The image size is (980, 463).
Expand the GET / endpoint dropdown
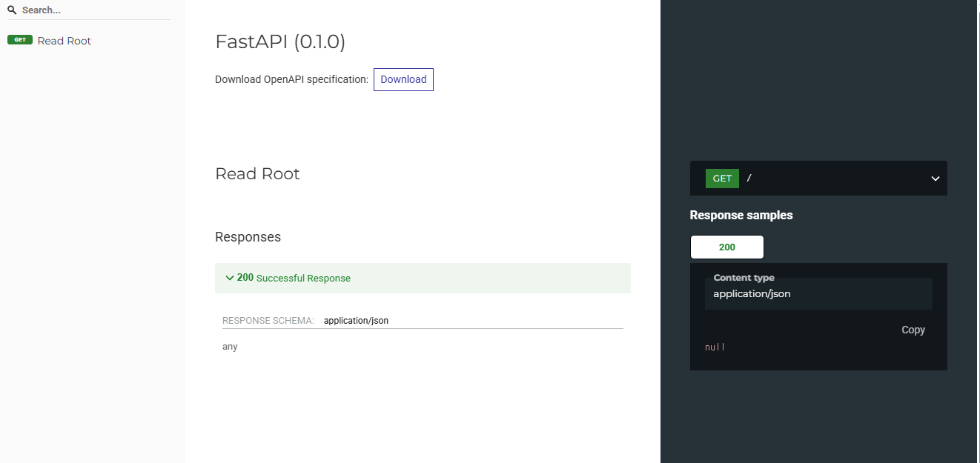(818, 179)
